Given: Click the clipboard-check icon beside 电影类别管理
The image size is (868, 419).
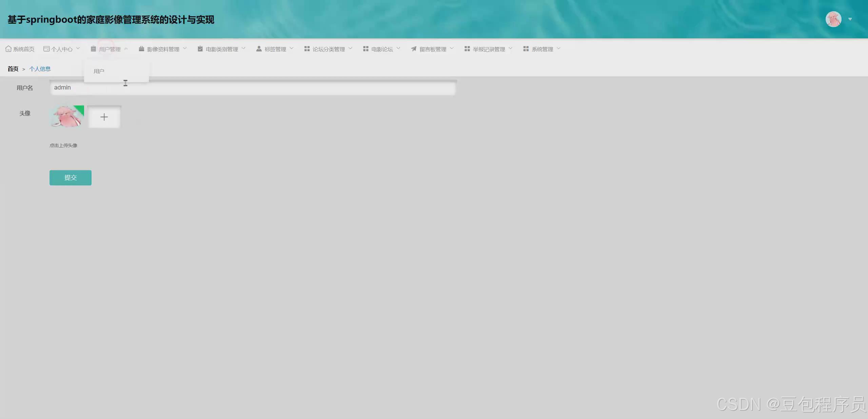Looking at the screenshot, I should tap(200, 49).
